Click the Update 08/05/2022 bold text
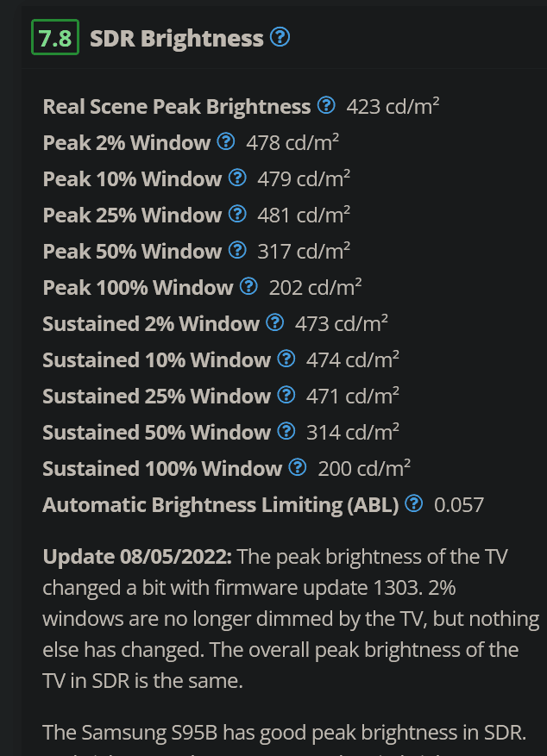This screenshot has width=547, height=756. [137, 556]
